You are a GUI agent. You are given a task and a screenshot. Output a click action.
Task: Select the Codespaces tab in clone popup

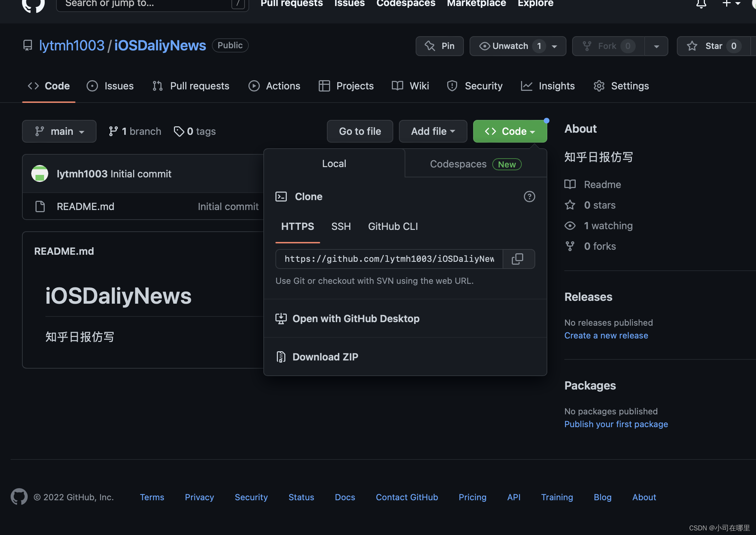tap(476, 164)
